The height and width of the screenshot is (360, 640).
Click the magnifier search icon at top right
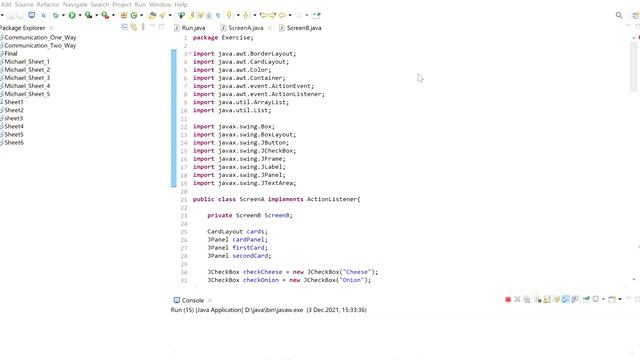(x=619, y=15)
